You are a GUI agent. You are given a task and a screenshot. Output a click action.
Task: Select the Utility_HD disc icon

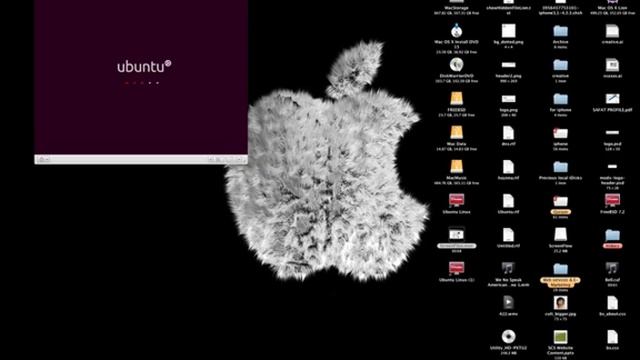pyautogui.click(x=509, y=336)
